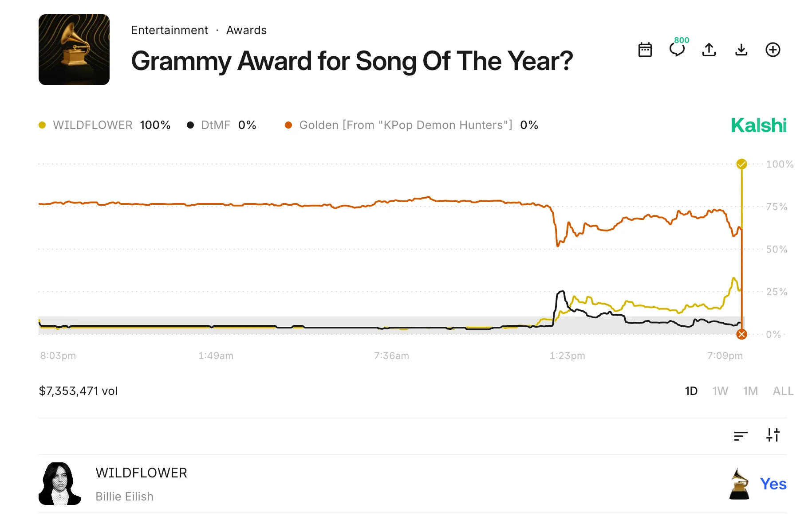Click the Yes result for WILDFLOWER
Screen dimensions: 812x516
[x=773, y=484]
